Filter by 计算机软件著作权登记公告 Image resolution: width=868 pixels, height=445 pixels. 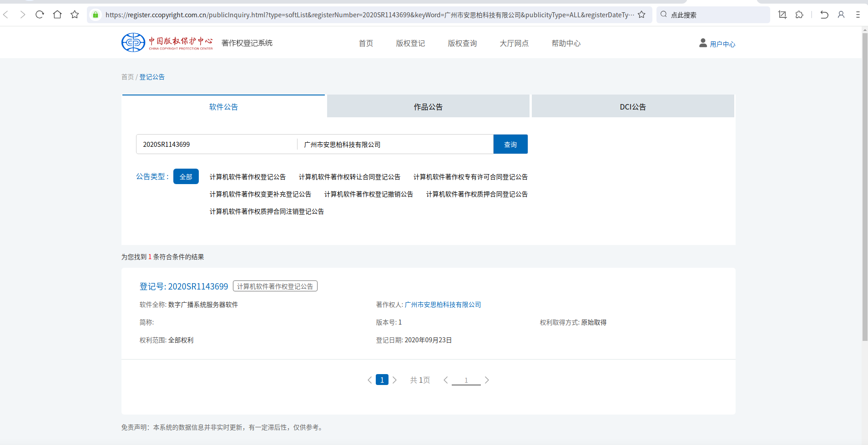[x=247, y=177]
